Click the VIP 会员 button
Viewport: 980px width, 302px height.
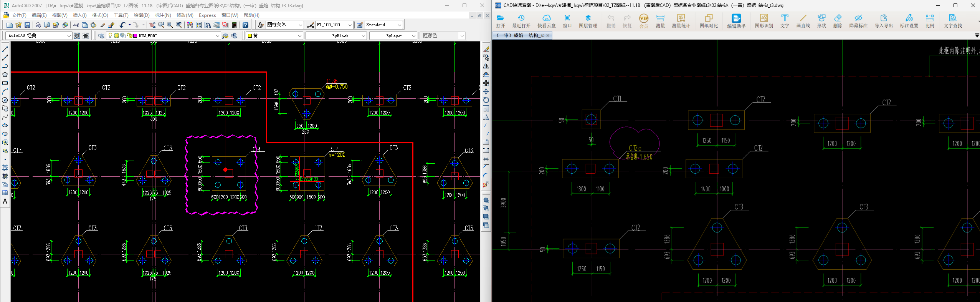(x=643, y=21)
